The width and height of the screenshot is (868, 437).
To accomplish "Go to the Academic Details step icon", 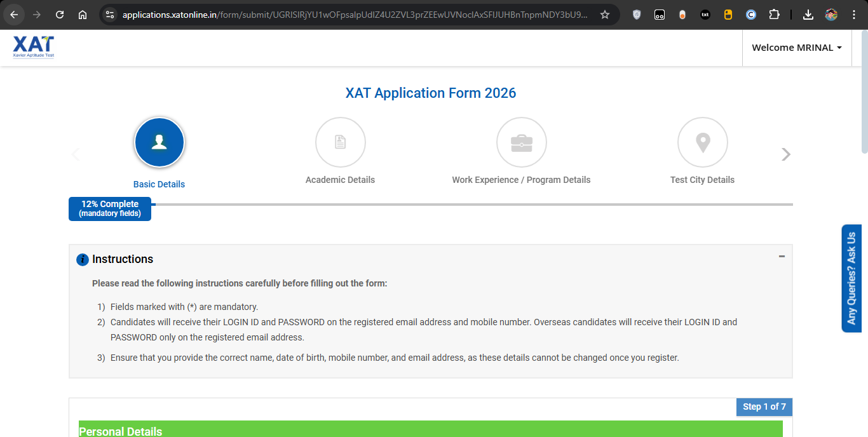I will (x=341, y=142).
